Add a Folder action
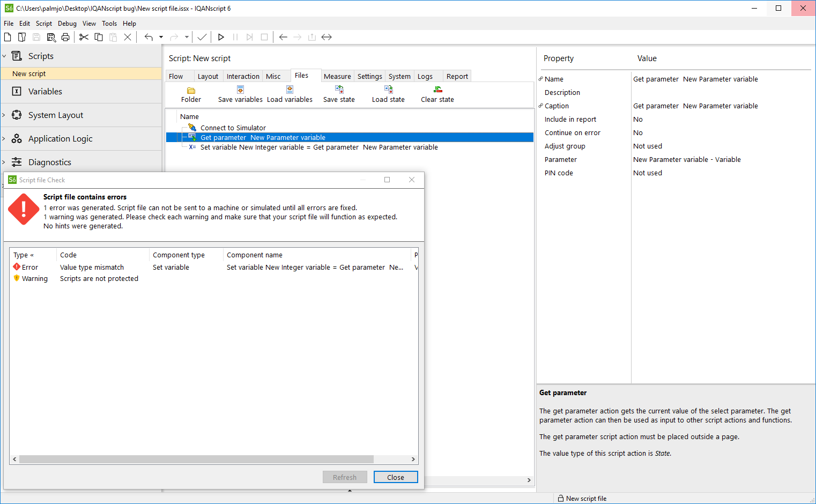 [x=191, y=94]
